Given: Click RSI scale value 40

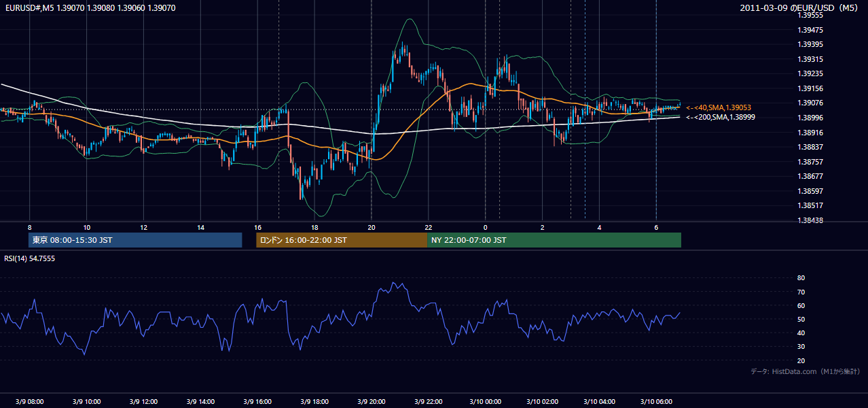Looking at the screenshot, I should [x=801, y=333].
